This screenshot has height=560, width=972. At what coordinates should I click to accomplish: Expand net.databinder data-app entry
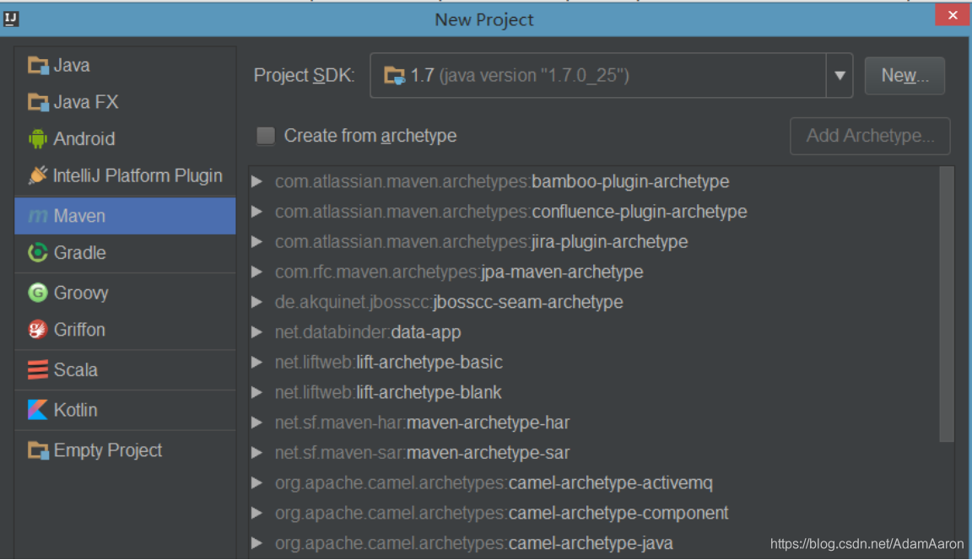tap(256, 332)
